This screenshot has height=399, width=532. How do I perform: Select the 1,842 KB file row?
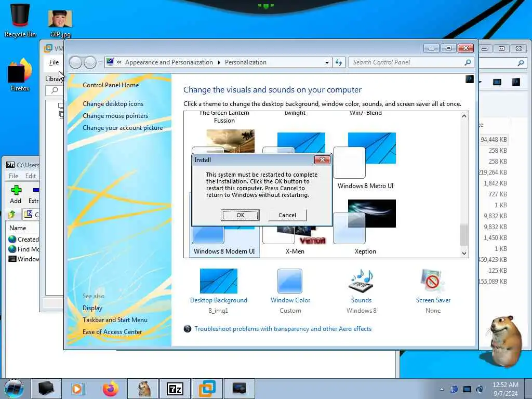point(495,183)
